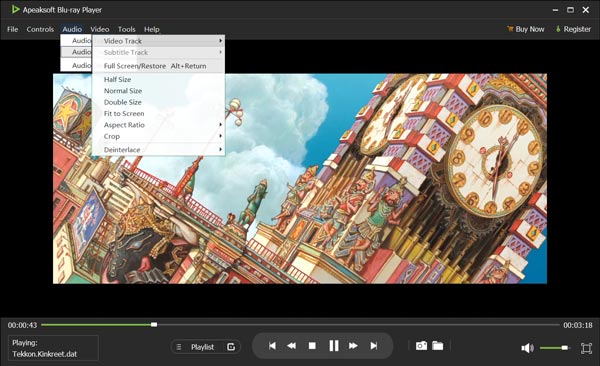Open the Playlist panel
The height and width of the screenshot is (366, 600).
click(x=202, y=347)
